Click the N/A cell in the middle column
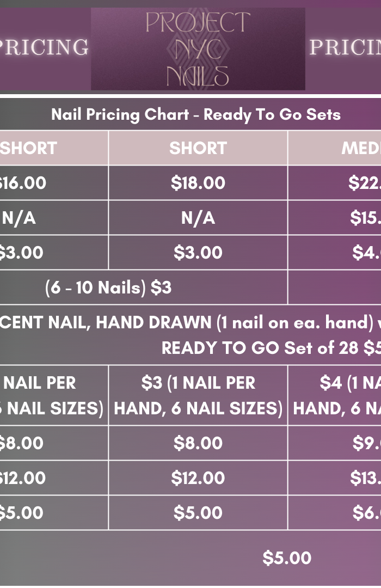 (x=198, y=218)
